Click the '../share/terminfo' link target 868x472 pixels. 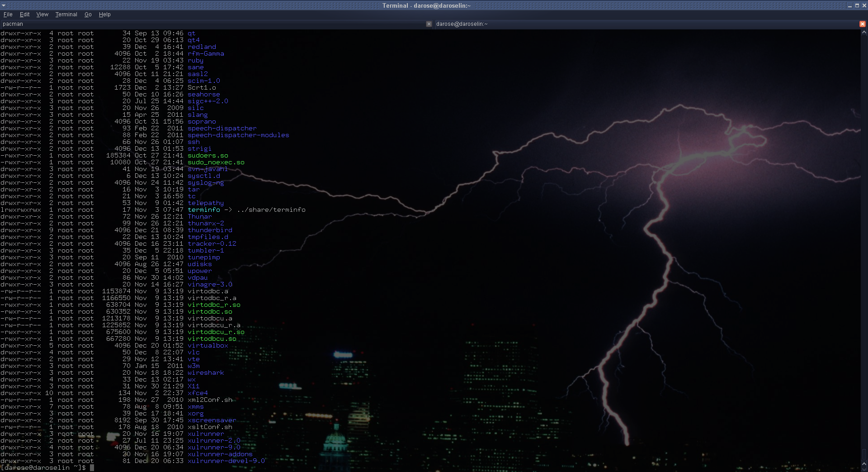(x=271, y=210)
